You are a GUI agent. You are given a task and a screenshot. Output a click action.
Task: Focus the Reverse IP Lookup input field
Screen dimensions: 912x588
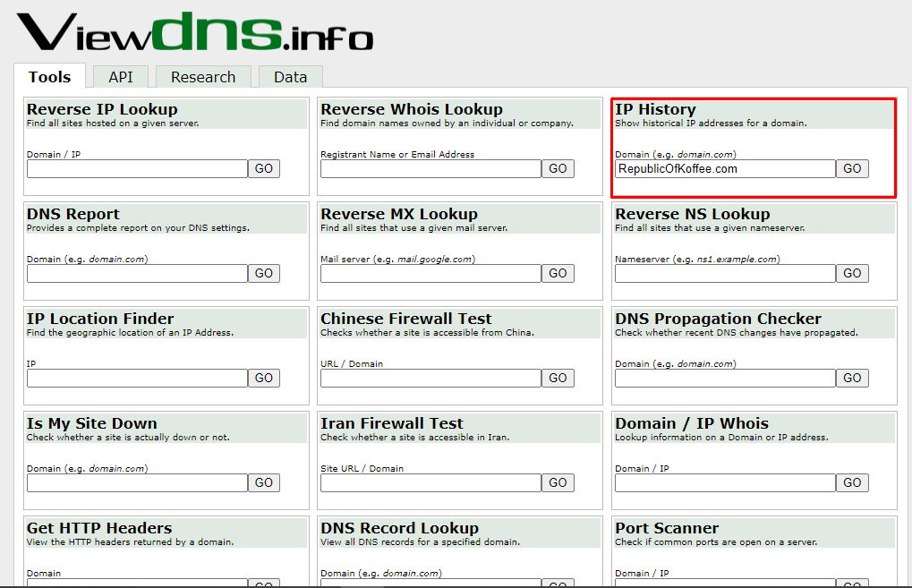tap(136, 168)
